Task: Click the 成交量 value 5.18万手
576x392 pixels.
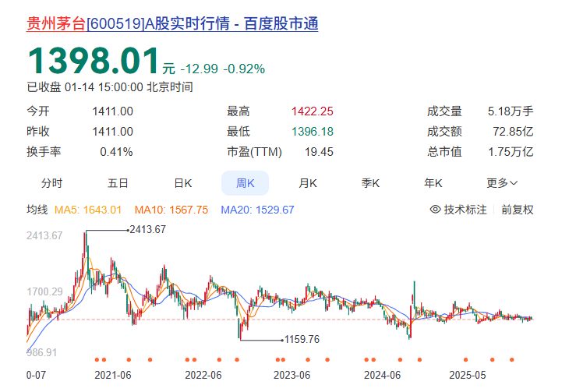Action: pos(511,111)
